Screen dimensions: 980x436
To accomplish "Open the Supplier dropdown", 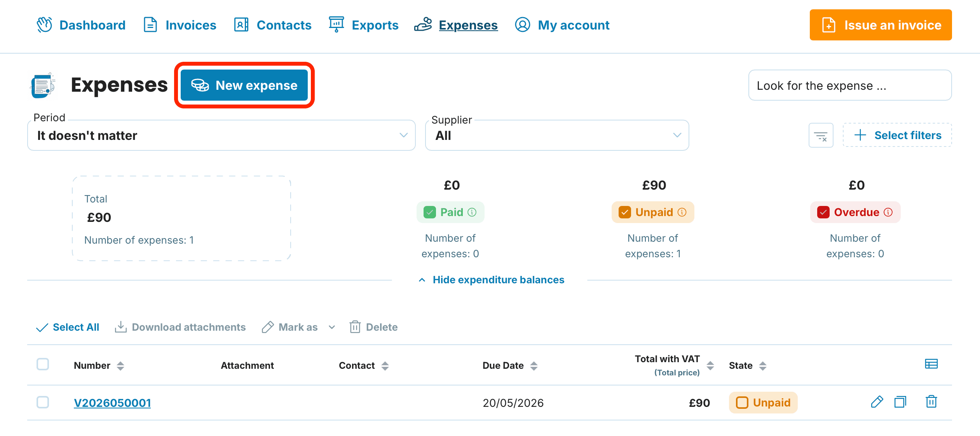I will (x=557, y=135).
